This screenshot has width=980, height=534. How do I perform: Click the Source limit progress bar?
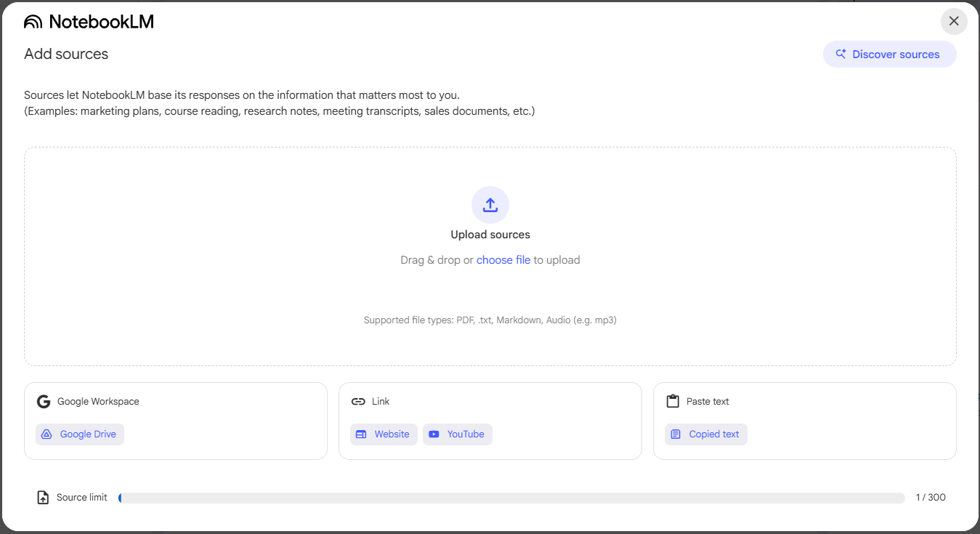511,498
